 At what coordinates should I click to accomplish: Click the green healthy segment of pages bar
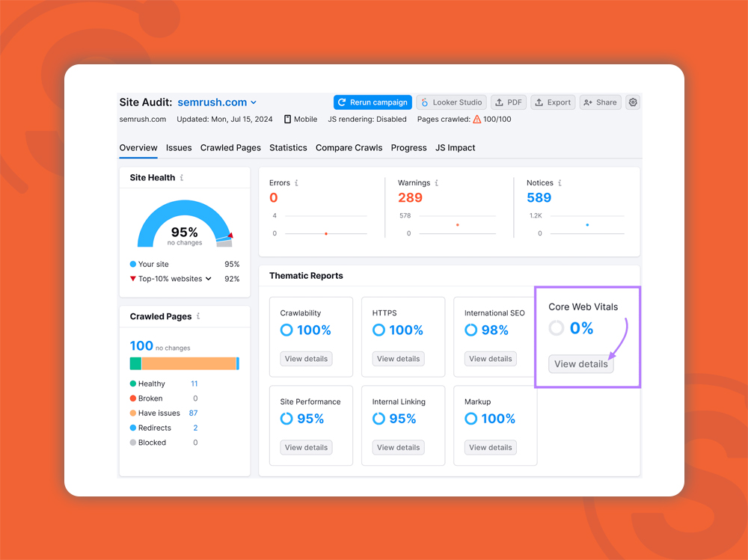tap(135, 363)
